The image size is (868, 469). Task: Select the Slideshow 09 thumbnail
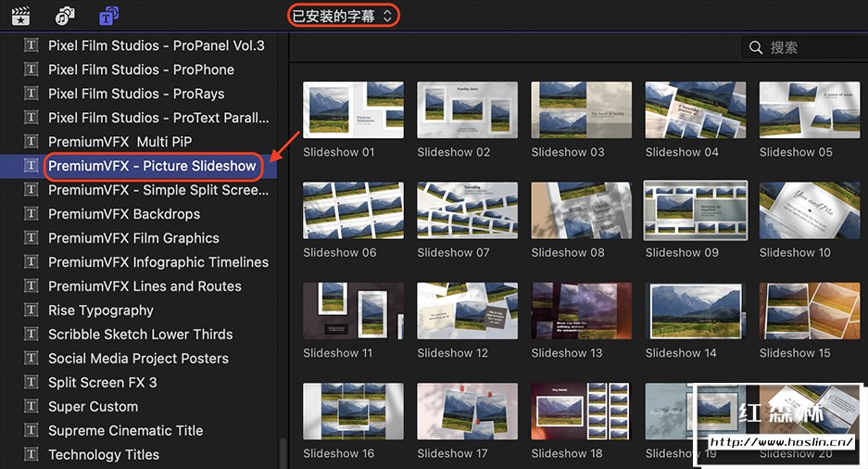point(696,210)
